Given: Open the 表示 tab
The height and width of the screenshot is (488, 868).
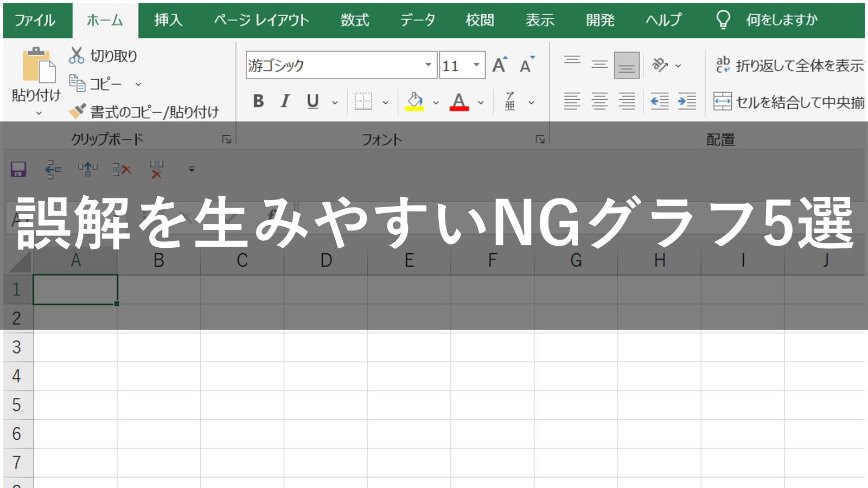Looking at the screenshot, I should 540,20.
